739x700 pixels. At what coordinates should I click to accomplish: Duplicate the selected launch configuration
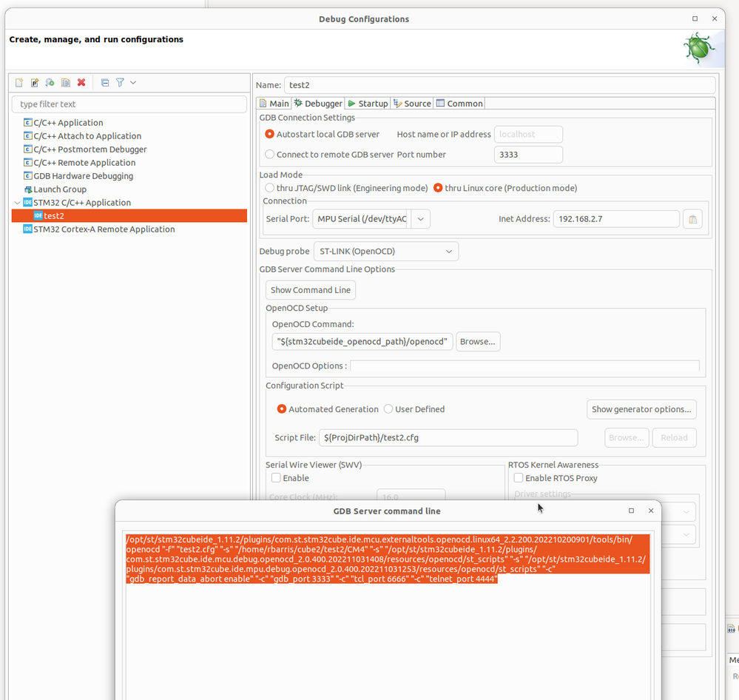tap(66, 83)
